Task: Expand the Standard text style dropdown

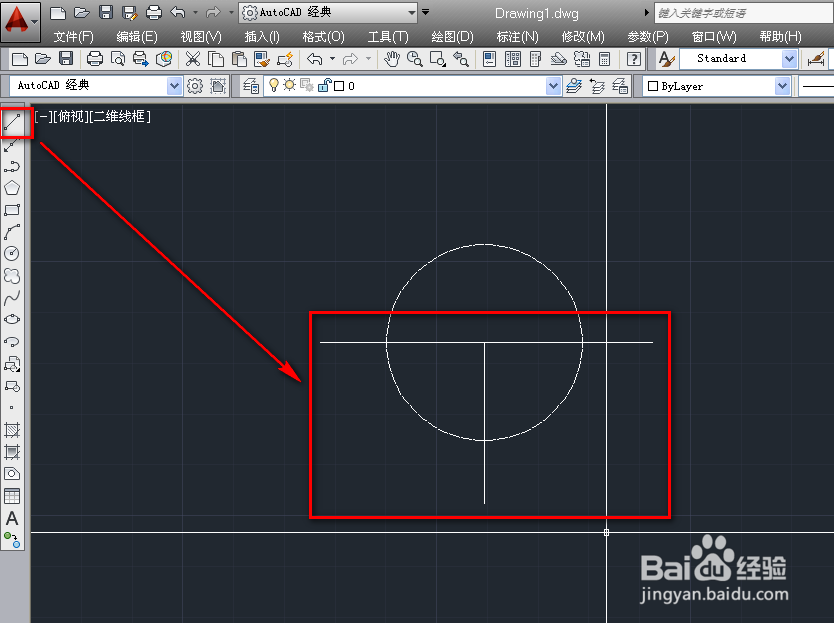Action: coord(789,59)
